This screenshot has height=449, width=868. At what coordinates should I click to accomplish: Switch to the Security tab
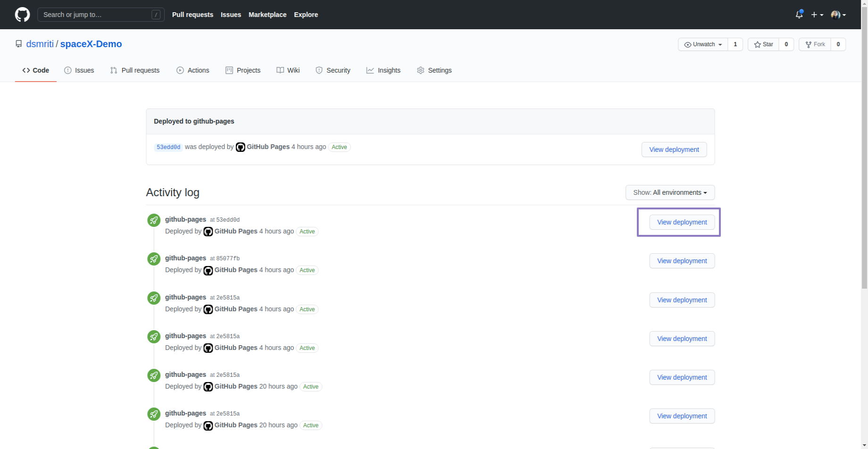click(333, 70)
